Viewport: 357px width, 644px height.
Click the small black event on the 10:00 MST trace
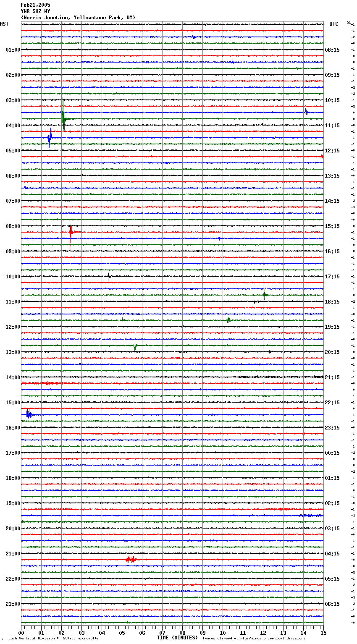[109, 276]
